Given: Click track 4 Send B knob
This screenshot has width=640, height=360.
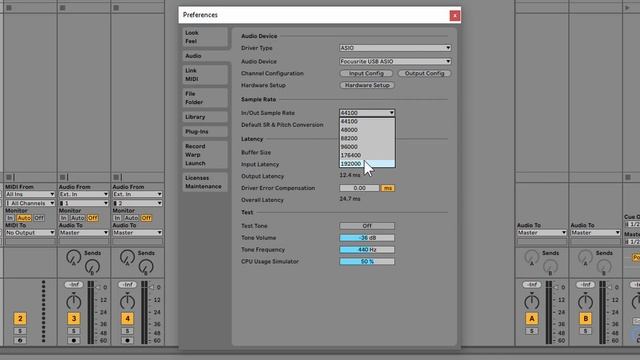Looking at the screenshot, I should pyautogui.click(x=146, y=267).
